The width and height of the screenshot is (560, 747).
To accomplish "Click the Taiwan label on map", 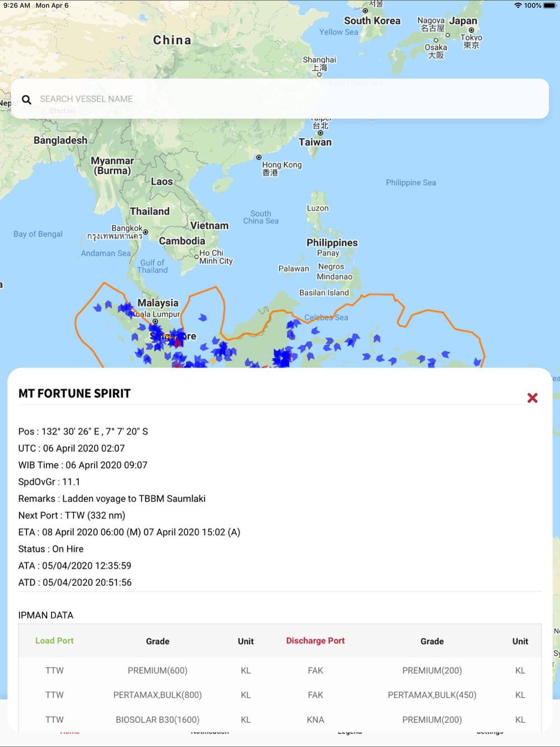I will [315, 142].
